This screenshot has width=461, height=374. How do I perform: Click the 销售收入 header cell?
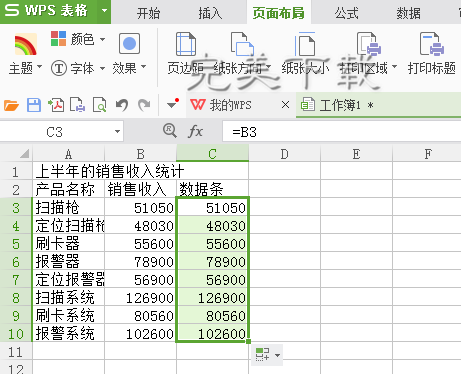140,190
